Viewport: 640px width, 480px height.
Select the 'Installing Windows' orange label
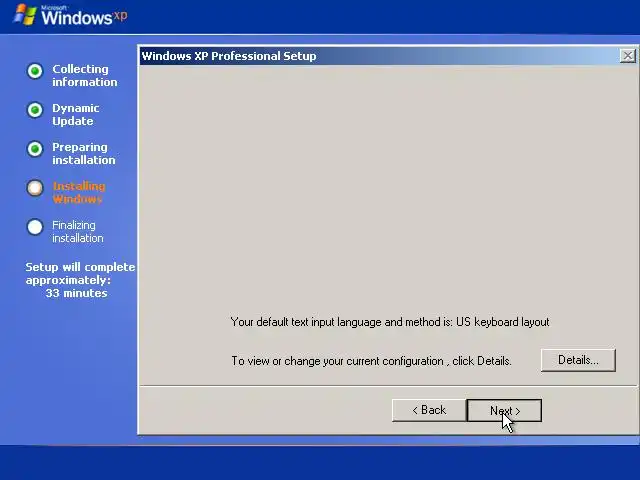79,193
